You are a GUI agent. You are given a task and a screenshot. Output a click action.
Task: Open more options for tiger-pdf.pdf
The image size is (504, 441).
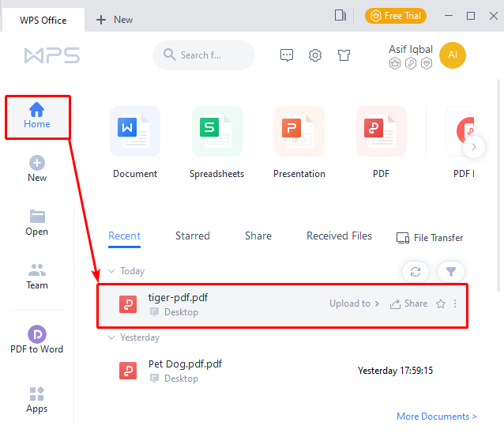[x=455, y=303]
